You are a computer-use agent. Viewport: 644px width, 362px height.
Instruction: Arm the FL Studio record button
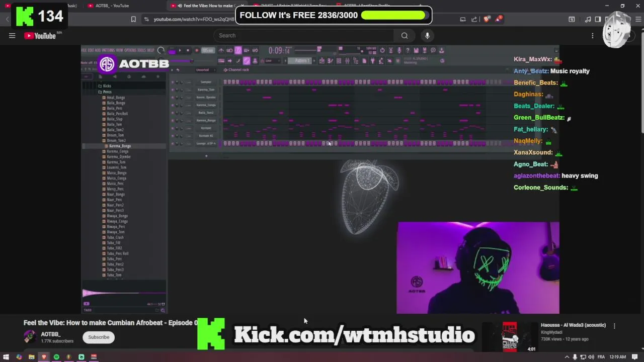tap(197, 50)
